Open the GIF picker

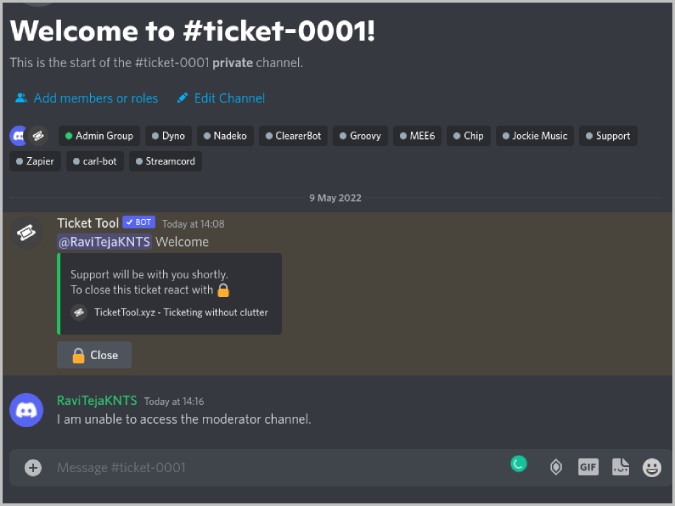[x=588, y=467]
